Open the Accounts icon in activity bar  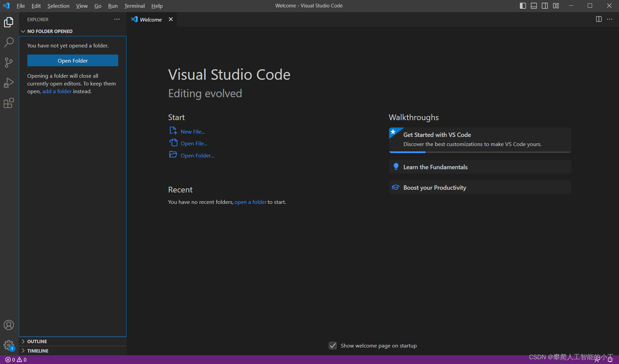click(x=9, y=325)
